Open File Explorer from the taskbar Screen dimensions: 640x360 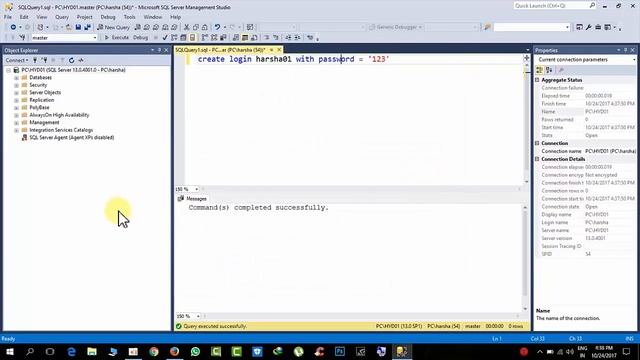(92, 351)
